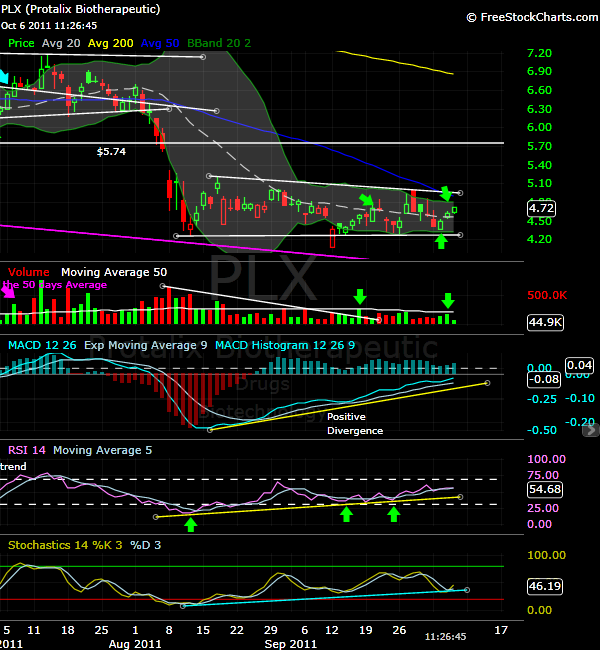Click the date axis label 19

(365, 631)
